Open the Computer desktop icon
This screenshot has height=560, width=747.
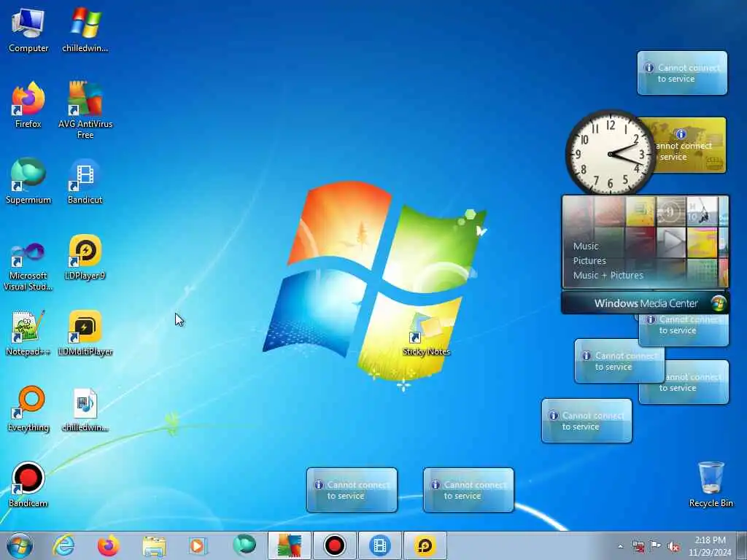click(x=28, y=29)
